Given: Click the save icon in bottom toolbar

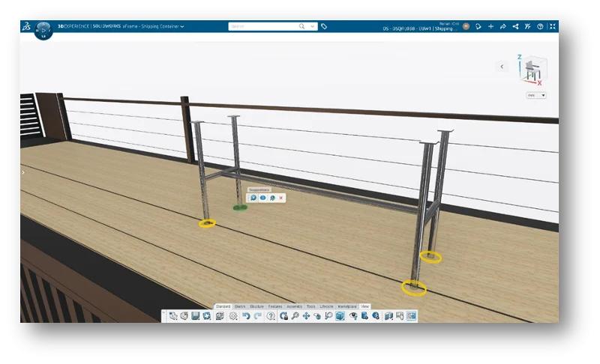Looking at the screenshot, I should tap(195, 316).
